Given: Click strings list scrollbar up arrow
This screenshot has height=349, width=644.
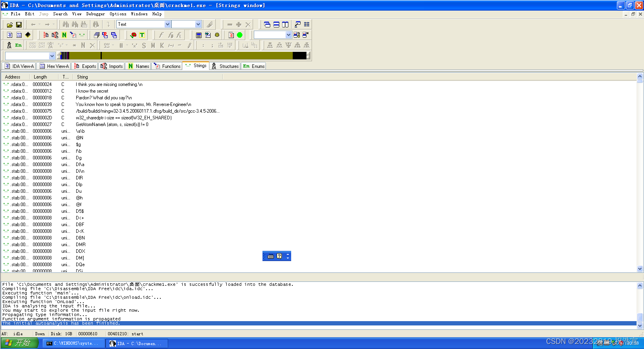Looking at the screenshot, I should 640,76.
